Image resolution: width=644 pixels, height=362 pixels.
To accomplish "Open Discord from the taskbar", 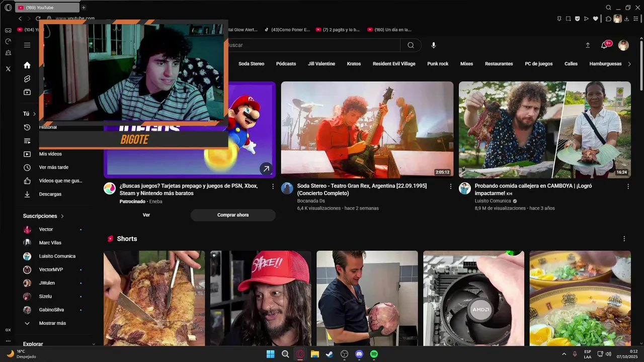I will [x=359, y=354].
